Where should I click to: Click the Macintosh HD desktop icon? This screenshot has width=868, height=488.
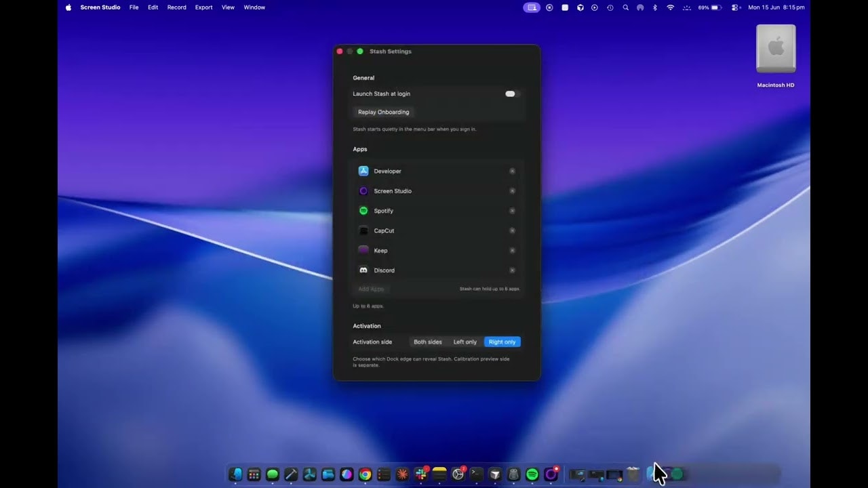(x=776, y=57)
